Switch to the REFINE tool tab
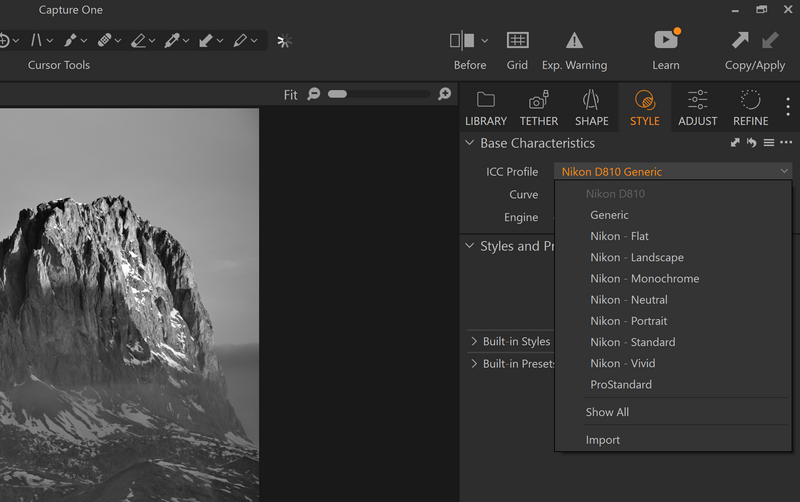 (x=751, y=108)
